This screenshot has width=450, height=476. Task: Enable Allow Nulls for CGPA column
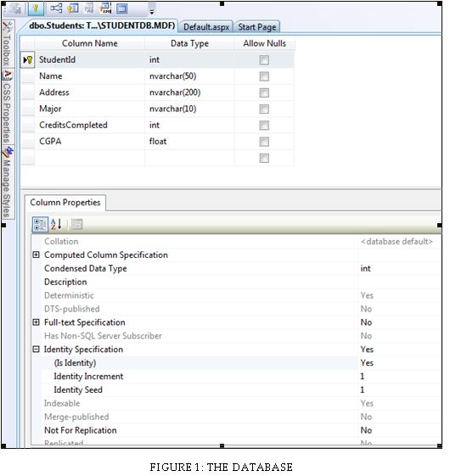[x=264, y=142]
